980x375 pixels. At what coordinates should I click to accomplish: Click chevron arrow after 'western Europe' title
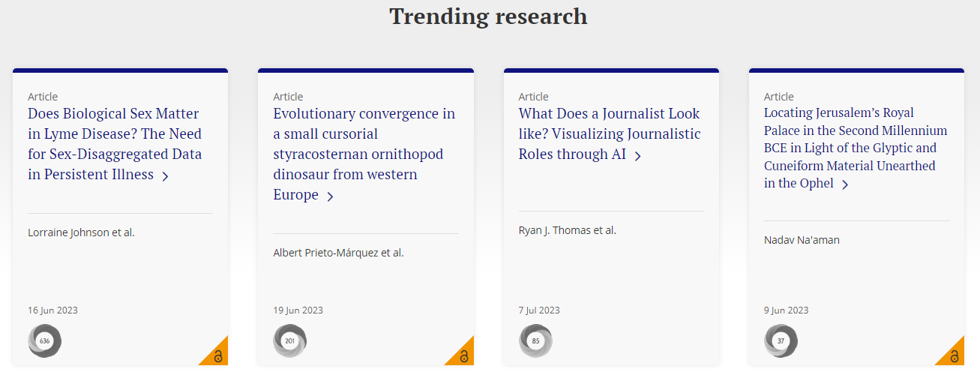[330, 196]
